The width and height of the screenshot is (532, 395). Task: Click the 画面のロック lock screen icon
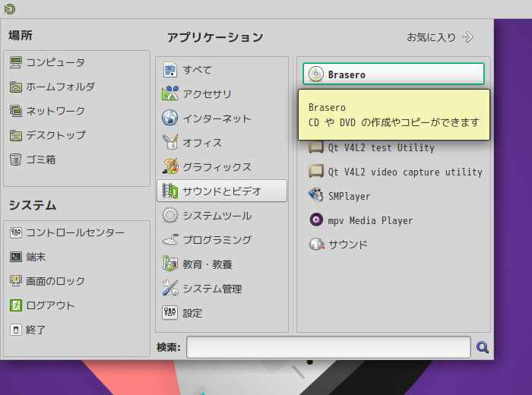[16, 281]
